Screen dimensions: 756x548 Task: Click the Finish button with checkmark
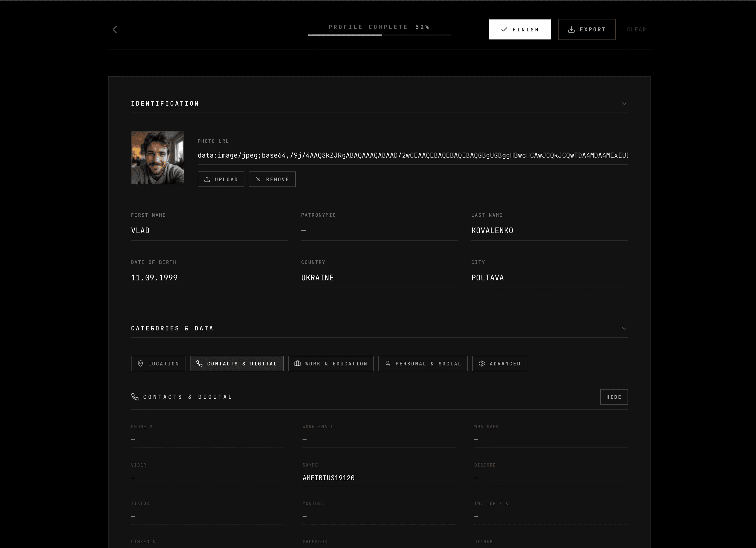(x=520, y=29)
